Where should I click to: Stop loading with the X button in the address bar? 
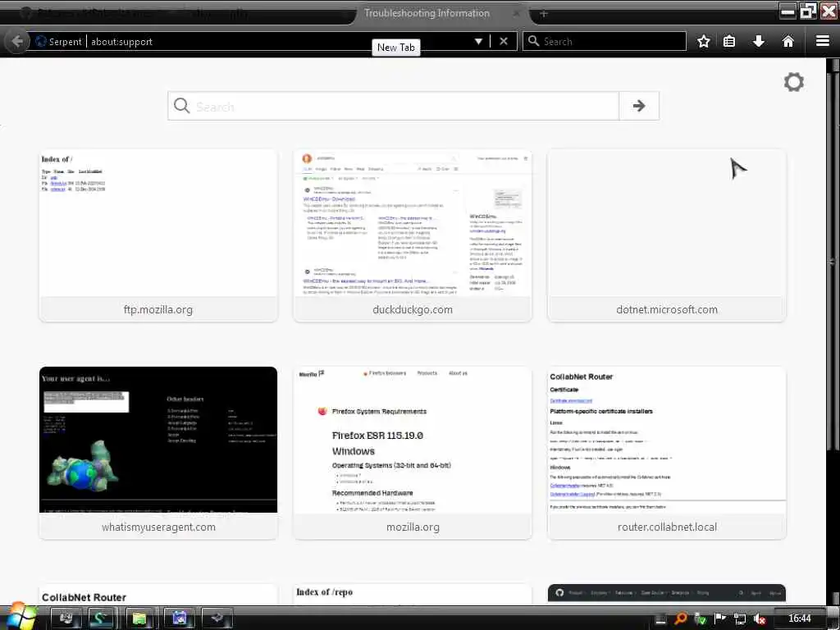tap(504, 41)
